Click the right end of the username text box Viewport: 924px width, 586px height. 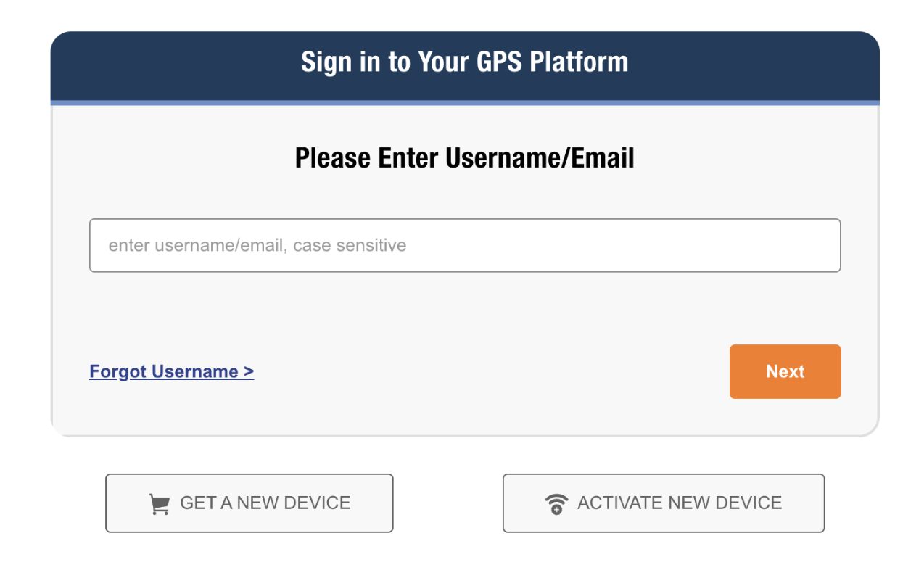pyautogui.click(x=820, y=246)
